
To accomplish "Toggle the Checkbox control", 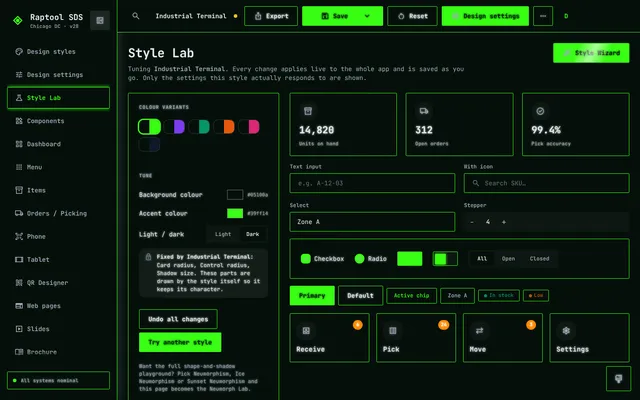I will 306,258.
